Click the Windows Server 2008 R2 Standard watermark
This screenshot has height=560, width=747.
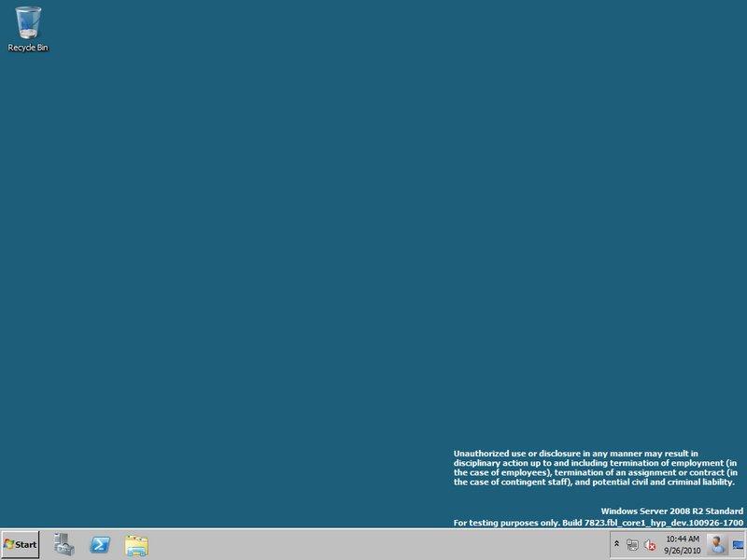(x=671, y=511)
